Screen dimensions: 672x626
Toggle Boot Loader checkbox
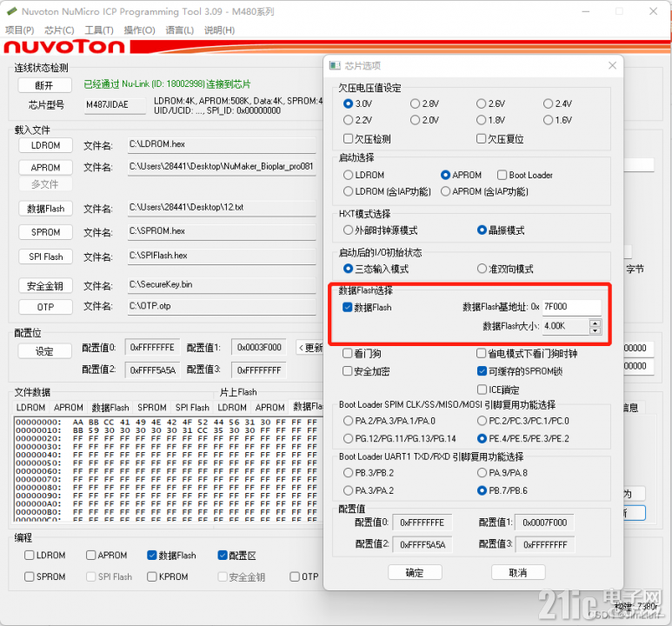tap(525, 175)
